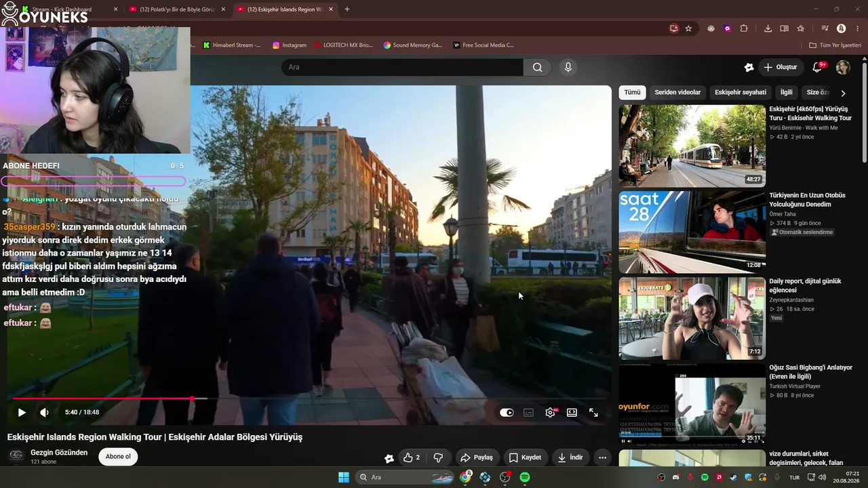Open the Discord icon in the system tray
This screenshot has width=868, height=488.
(675, 478)
